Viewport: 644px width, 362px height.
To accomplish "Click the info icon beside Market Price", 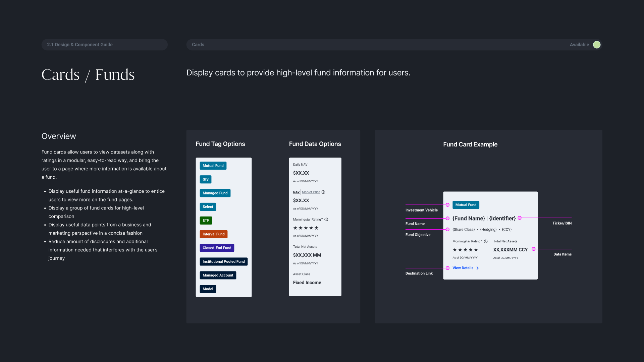I will pyautogui.click(x=323, y=192).
